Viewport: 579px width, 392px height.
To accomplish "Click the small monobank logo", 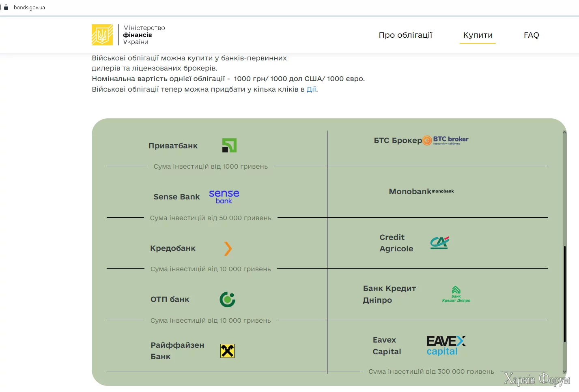I will tap(443, 191).
